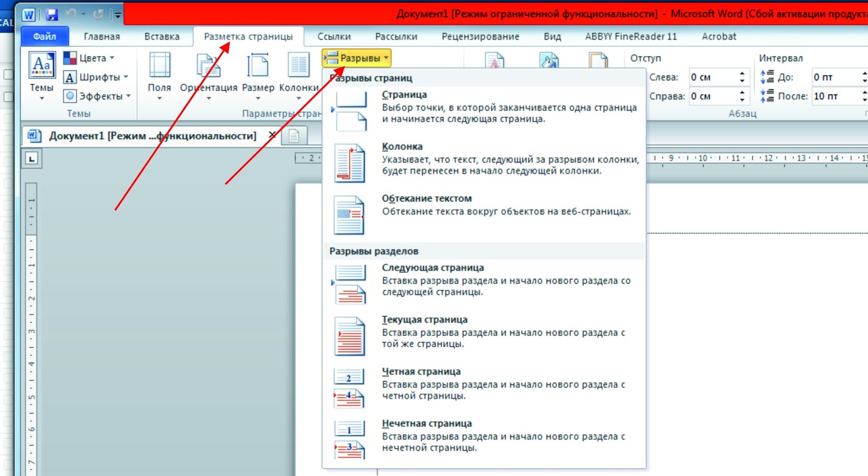Select the Разметка страницы tab
This screenshot has height=476, width=868.
[248, 36]
